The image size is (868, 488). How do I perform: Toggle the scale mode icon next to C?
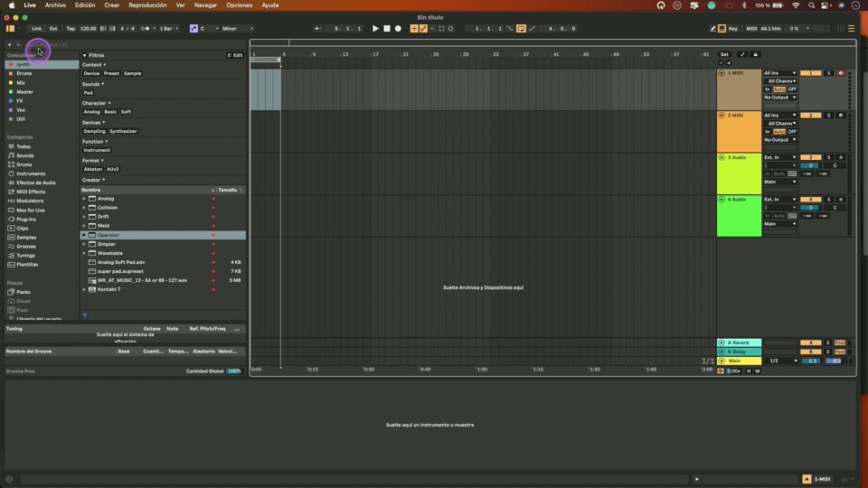click(193, 28)
